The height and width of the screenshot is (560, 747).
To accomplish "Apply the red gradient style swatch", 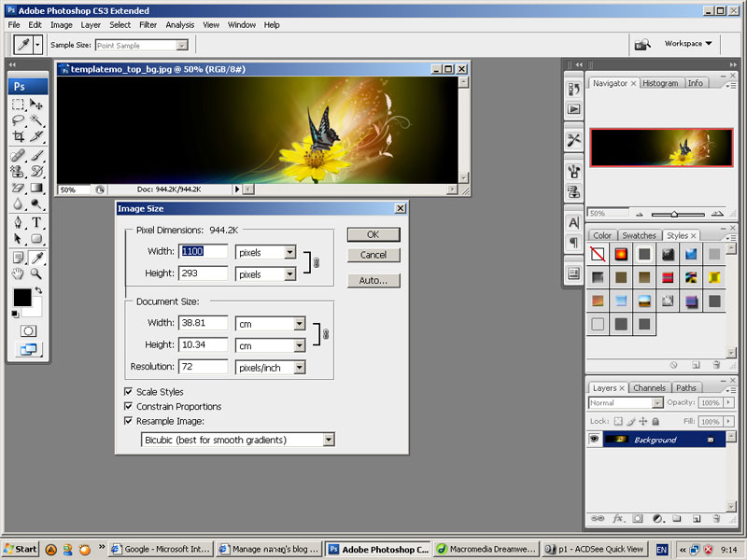I will [621, 254].
